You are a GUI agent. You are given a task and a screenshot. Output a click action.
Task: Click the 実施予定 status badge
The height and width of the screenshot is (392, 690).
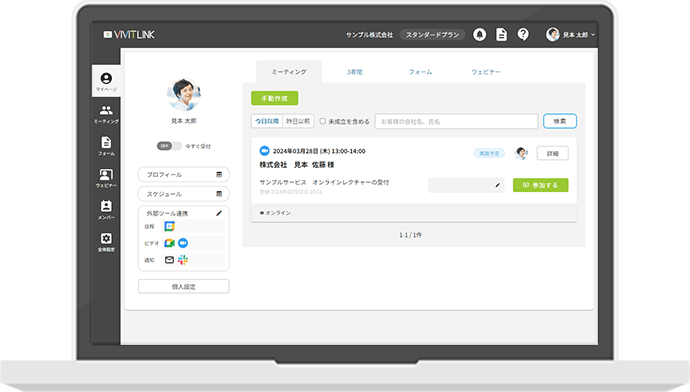[x=489, y=153]
